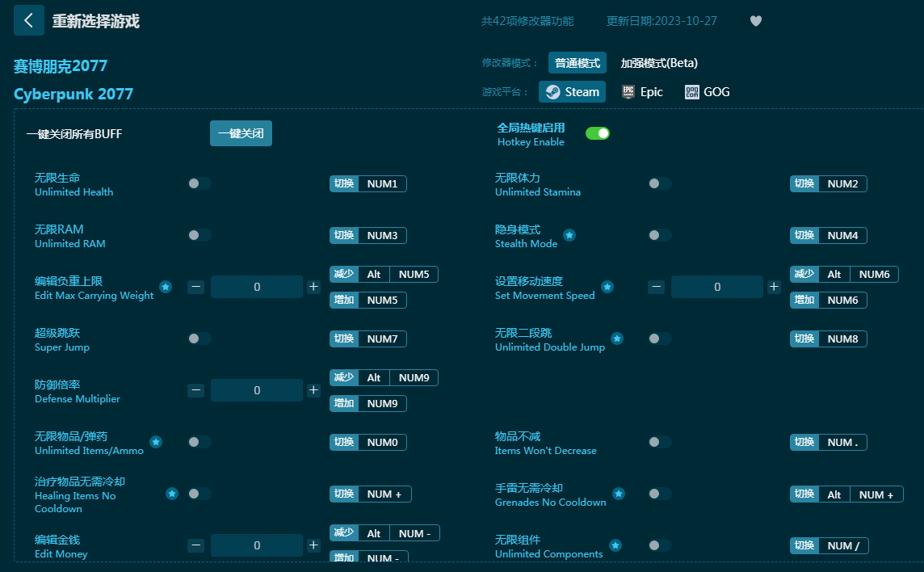Switch to 加强模式(Beta) mode
Screen dimensions: 924x572
659,63
